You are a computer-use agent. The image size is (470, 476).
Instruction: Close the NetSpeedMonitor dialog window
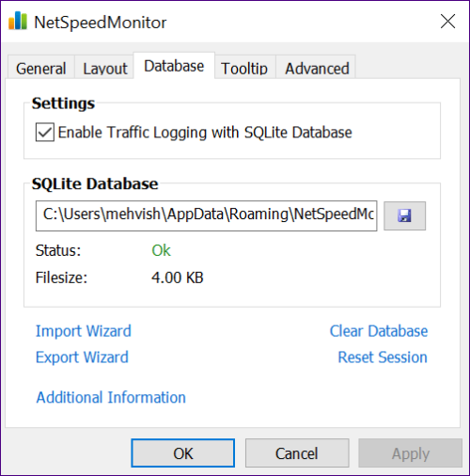point(447,22)
